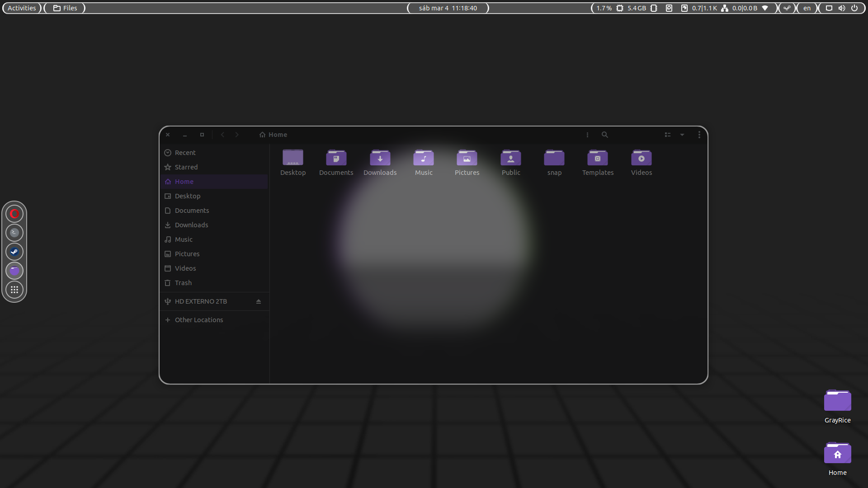Open the terminal from the dock
Image resolution: width=868 pixels, height=488 pixels.
(14, 233)
